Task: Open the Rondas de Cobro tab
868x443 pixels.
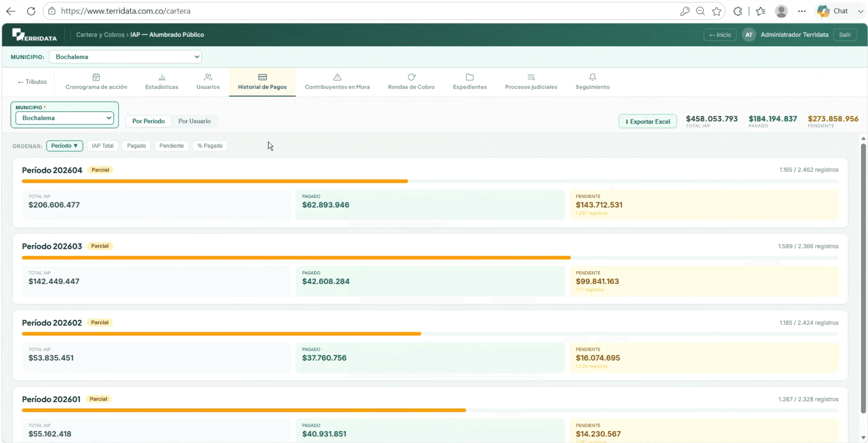Action: point(411,82)
